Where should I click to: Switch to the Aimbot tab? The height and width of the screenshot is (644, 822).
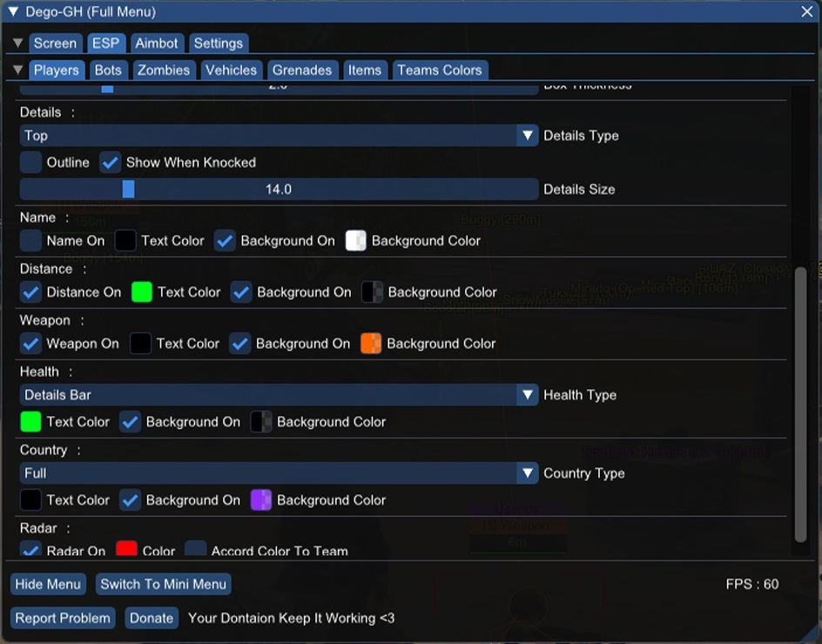coord(157,44)
